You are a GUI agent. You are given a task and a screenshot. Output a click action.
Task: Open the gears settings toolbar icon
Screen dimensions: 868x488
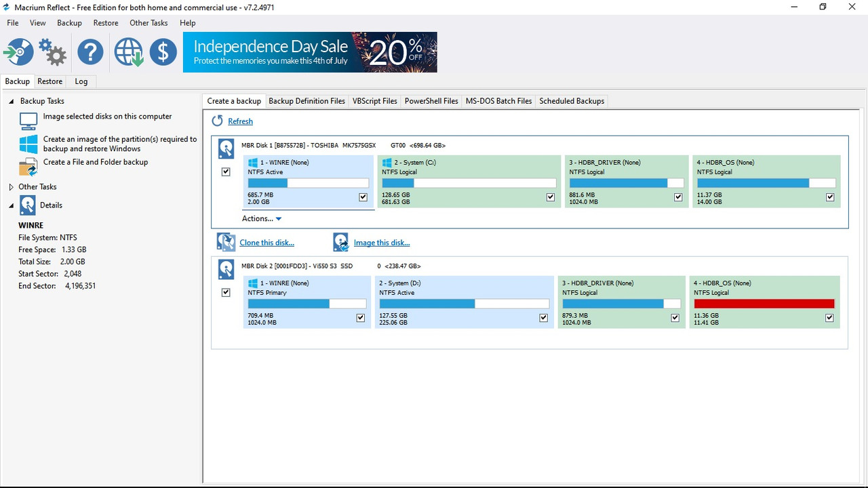click(x=53, y=52)
